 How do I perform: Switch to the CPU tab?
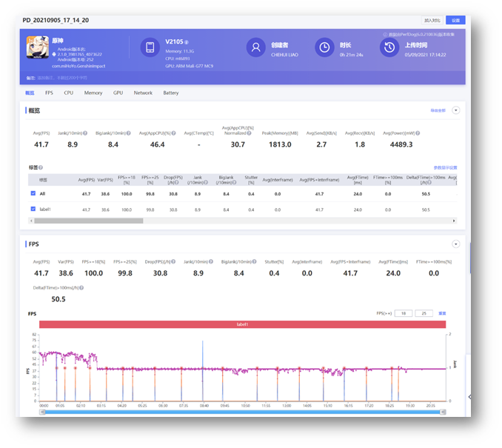point(68,93)
